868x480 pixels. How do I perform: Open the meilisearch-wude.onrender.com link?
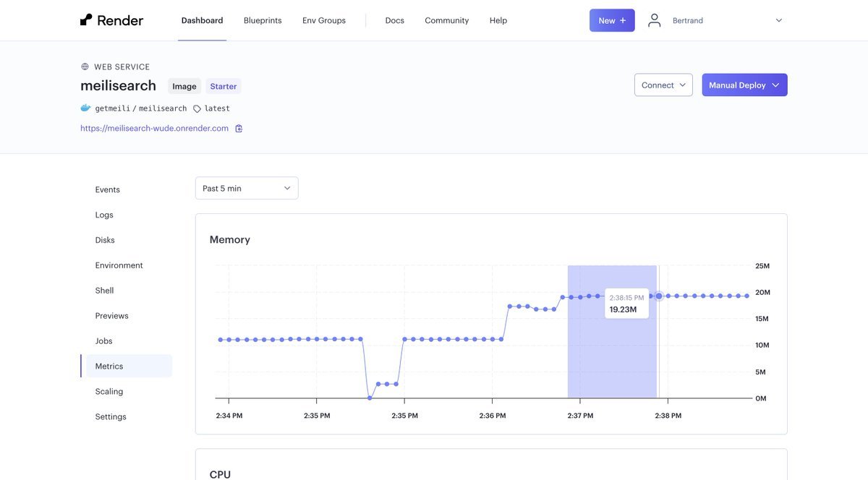(154, 129)
